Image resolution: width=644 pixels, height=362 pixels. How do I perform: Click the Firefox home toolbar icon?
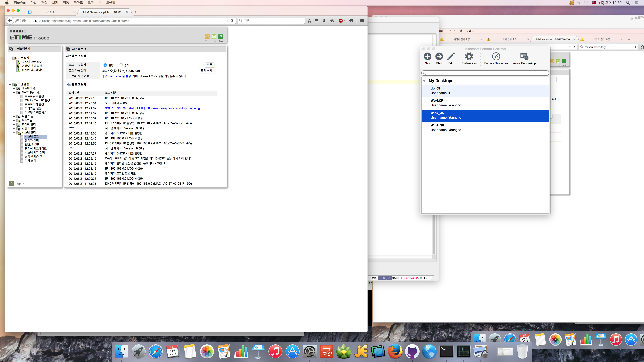click(x=332, y=21)
